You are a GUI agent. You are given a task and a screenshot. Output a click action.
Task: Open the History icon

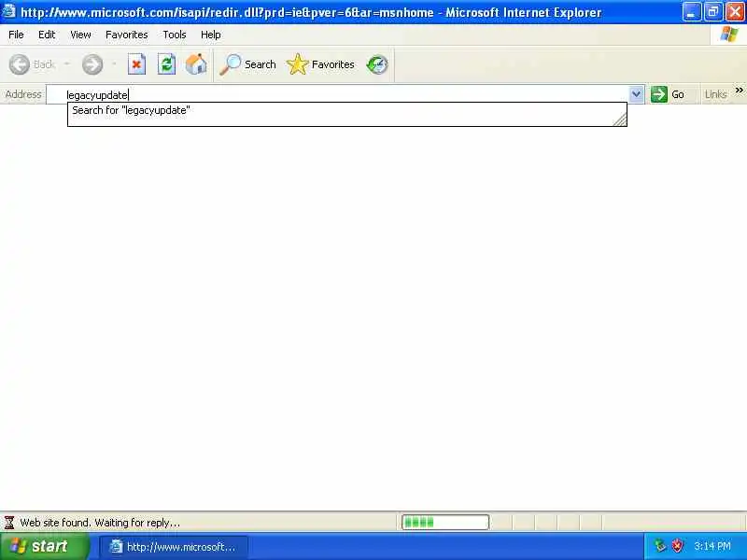377,64
